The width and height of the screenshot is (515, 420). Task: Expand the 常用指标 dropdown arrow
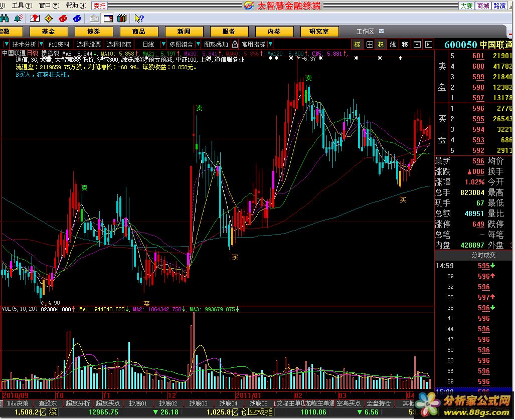coord(270,44)
